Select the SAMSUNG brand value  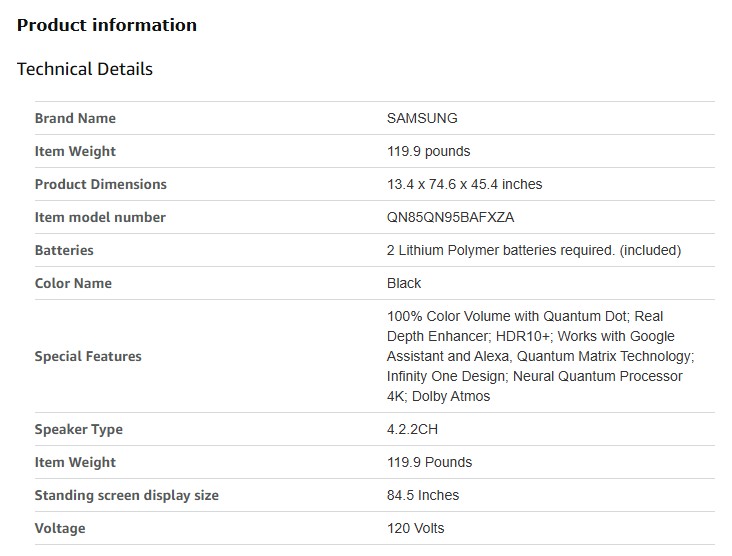[x=422, y=118]
